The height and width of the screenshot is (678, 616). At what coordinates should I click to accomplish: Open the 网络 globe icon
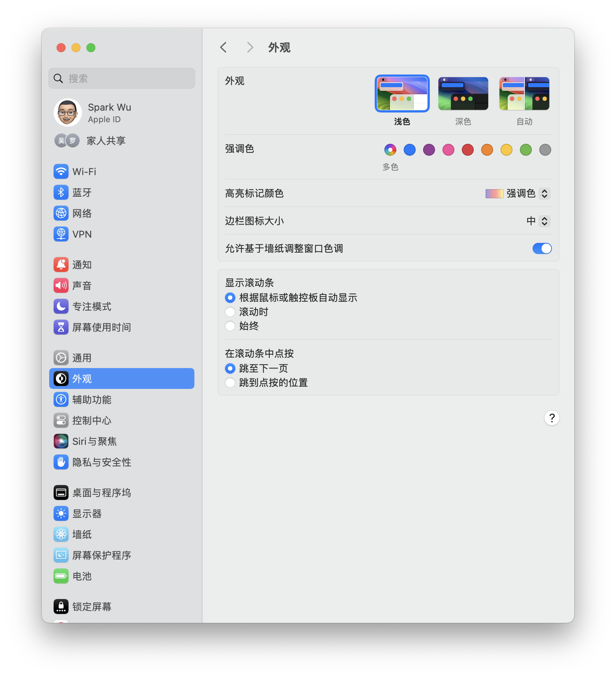[x=61, y=213]
